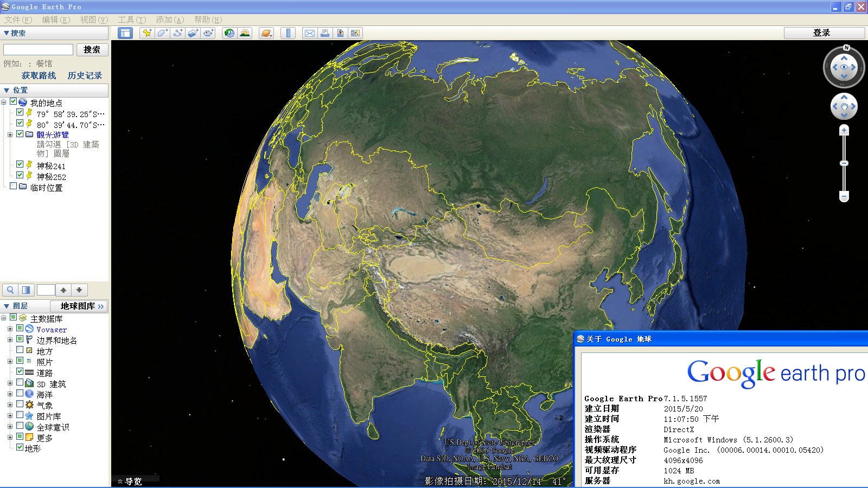This screenshot has width=868, height=488.
Task: Open the planet switcher icon
Action: [266, 33]
